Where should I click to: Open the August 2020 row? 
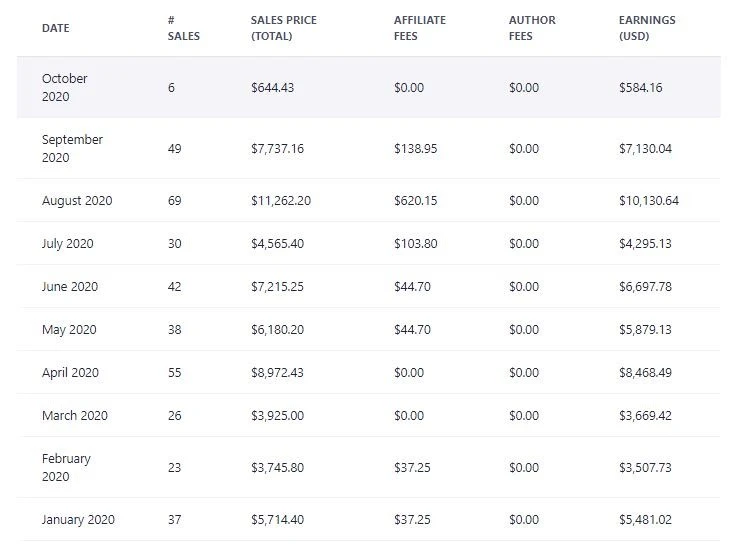click(x=77, y=201)
